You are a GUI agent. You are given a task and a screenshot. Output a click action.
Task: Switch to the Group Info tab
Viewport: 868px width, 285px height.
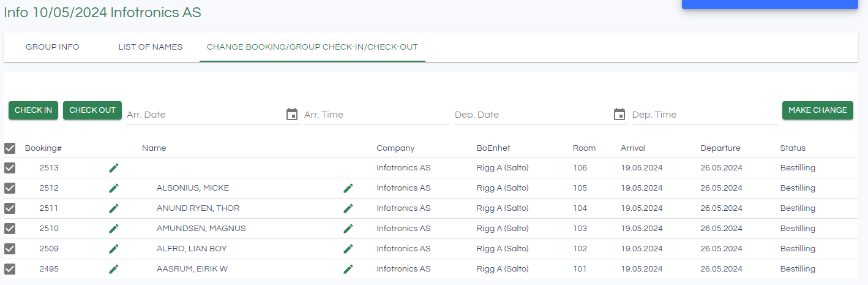pos(53,47)
